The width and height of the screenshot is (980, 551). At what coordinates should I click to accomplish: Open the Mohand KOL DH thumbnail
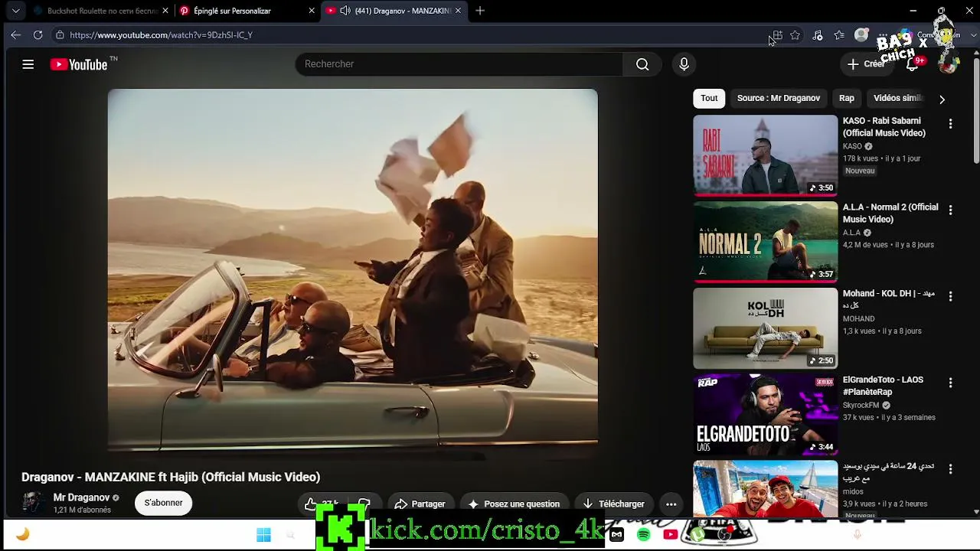pos(766,328)
